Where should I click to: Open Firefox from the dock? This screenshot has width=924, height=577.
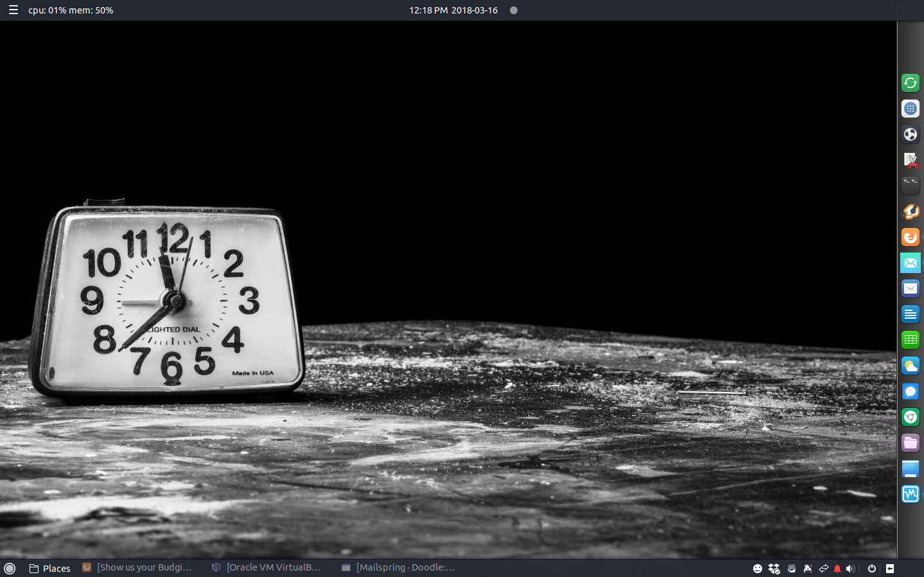(x=910, y=237)
